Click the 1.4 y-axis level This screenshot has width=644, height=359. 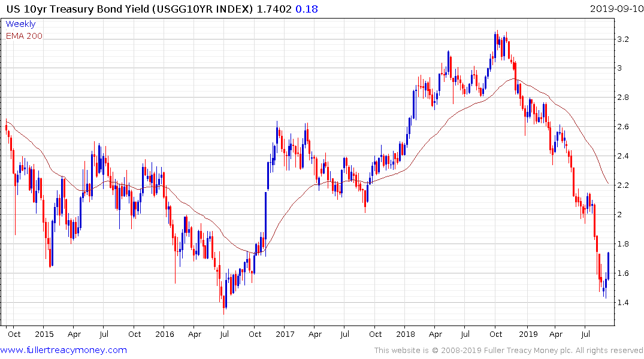click(x=623, y=303)
